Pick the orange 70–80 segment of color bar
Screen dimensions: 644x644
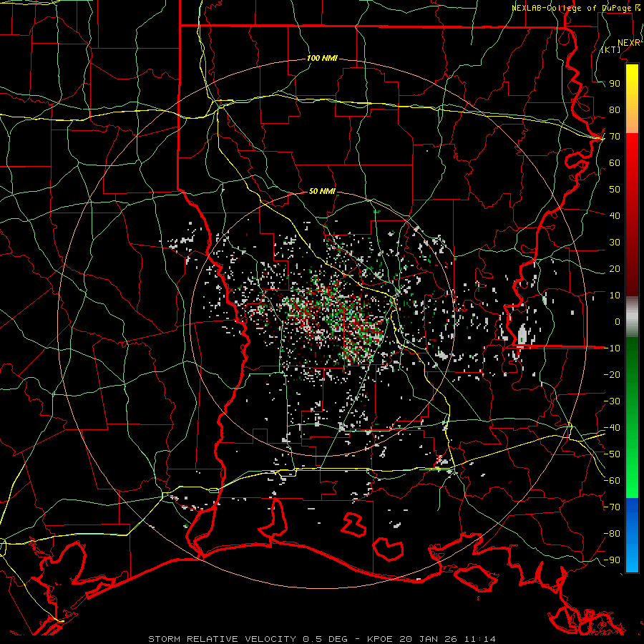tap(632, 122)
